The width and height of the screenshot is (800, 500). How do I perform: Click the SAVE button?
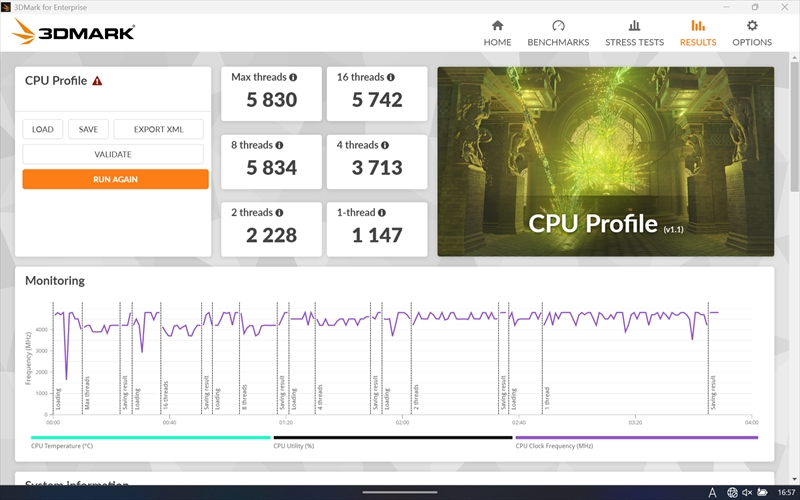tap(88, 129)
